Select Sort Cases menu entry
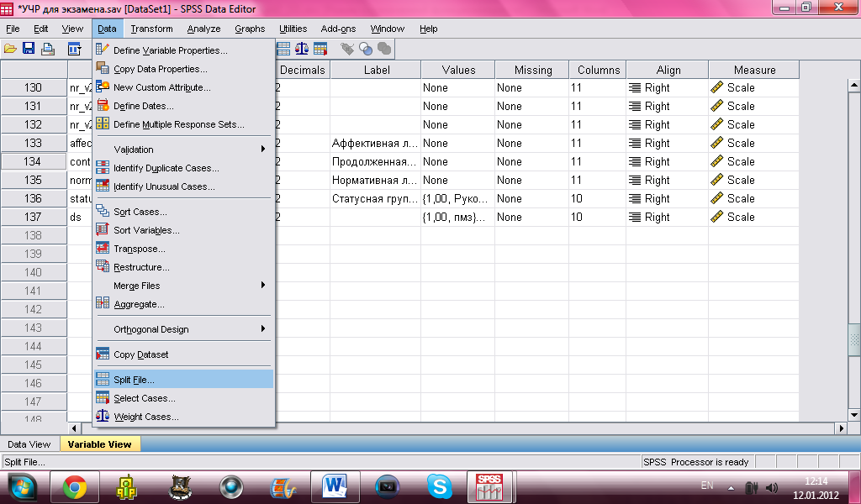 pyautogui.click(x=183, y=212)
